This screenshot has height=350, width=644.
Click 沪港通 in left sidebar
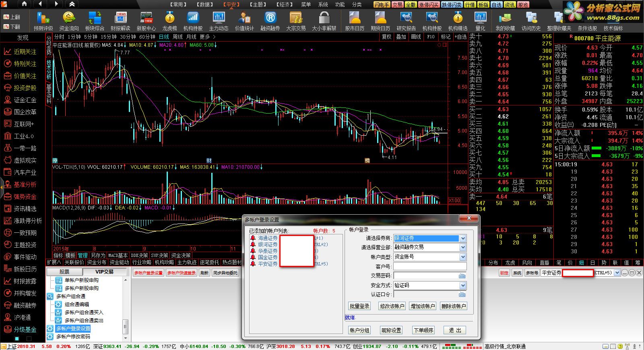tap(22, 317)
